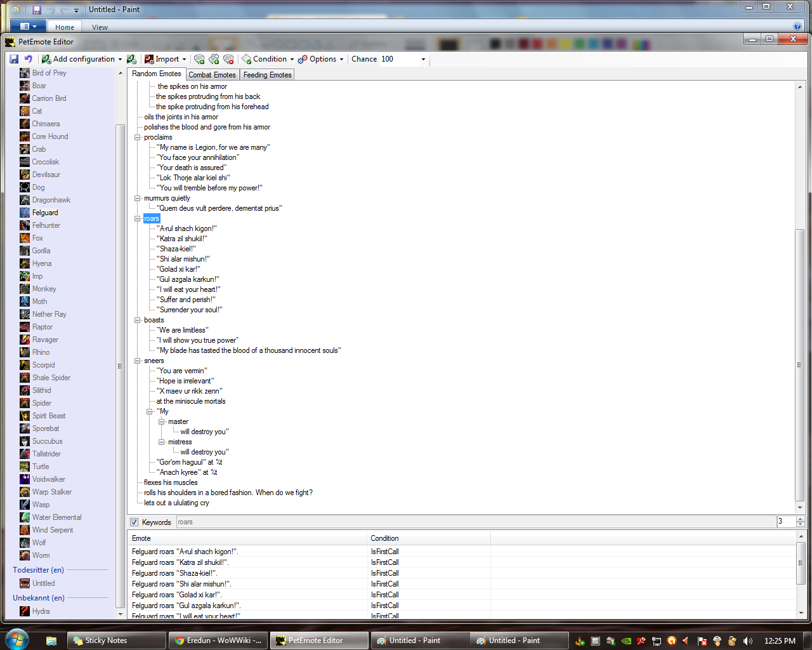This screenshot has width=812, height=650.
Task: Toggle the Keywords checkbox
Action: 134,522
